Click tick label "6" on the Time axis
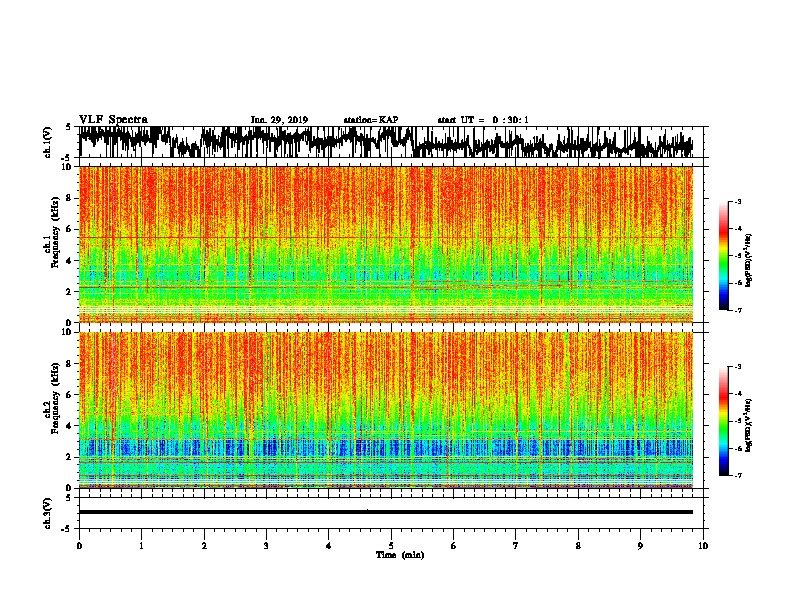The height and width of the screenshot is (612, 792). coord(454,546)
